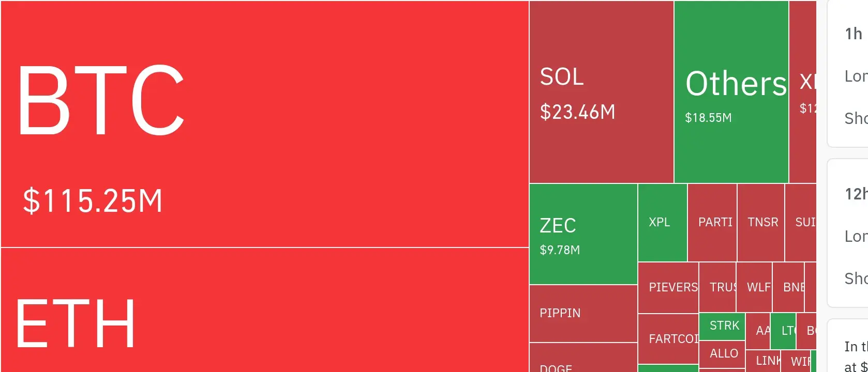
Task: Select the ETH liquidation tile
Action: tap(264, 310)
